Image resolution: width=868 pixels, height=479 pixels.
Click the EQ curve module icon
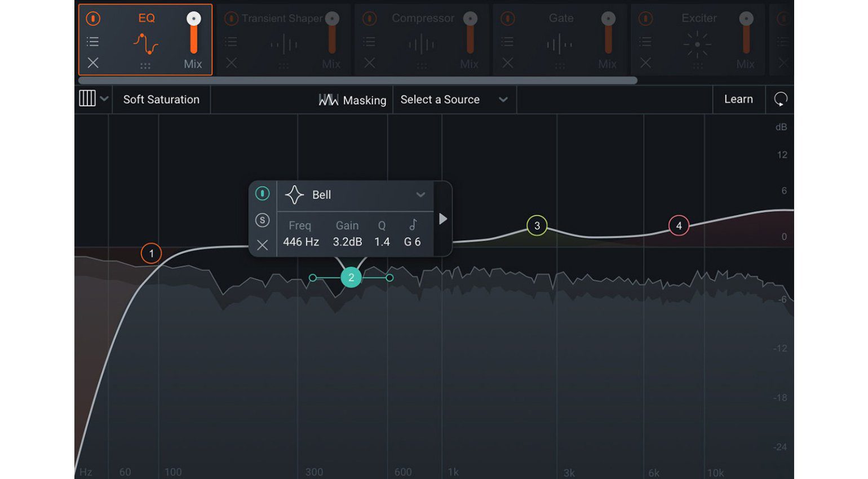pyautogui.click(x=145, y=44)
